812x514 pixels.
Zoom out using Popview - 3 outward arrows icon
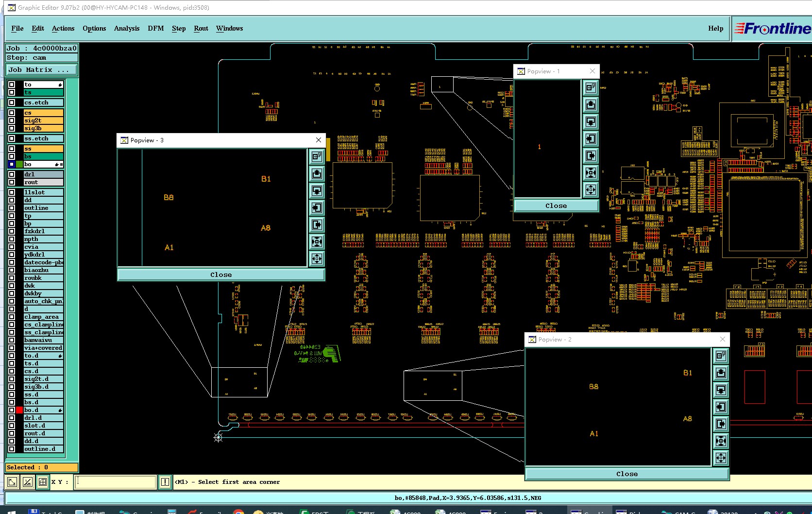(317, 258)
